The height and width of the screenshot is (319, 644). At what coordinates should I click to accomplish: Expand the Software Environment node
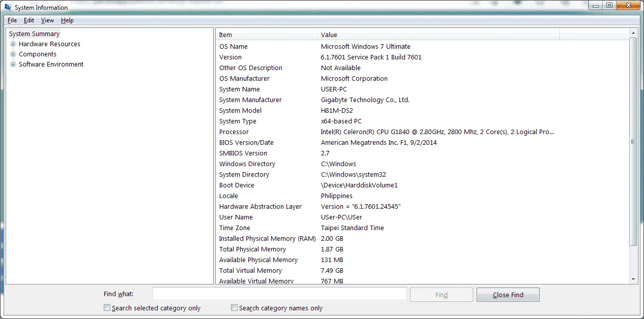point(13,65)
